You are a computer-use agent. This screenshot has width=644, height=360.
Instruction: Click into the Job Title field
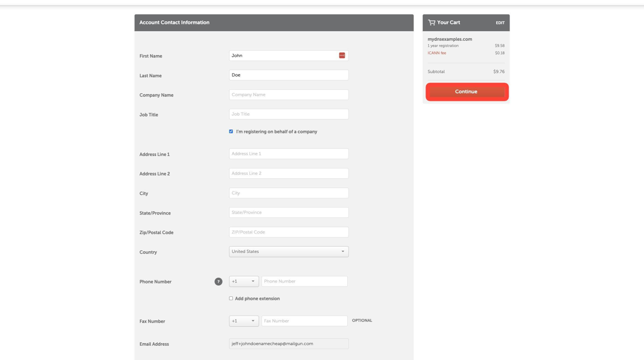pyautogui.click(x=289, y=114)
